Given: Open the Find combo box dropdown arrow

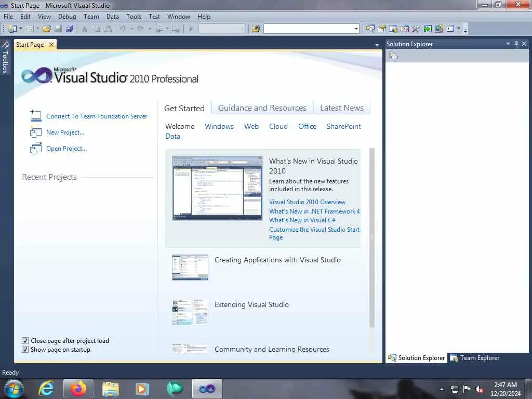Looking at the screenshot, I should coord(356,29).
